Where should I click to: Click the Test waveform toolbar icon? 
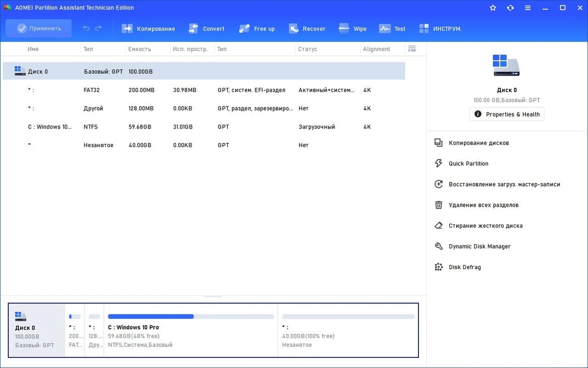click(385, 29)
